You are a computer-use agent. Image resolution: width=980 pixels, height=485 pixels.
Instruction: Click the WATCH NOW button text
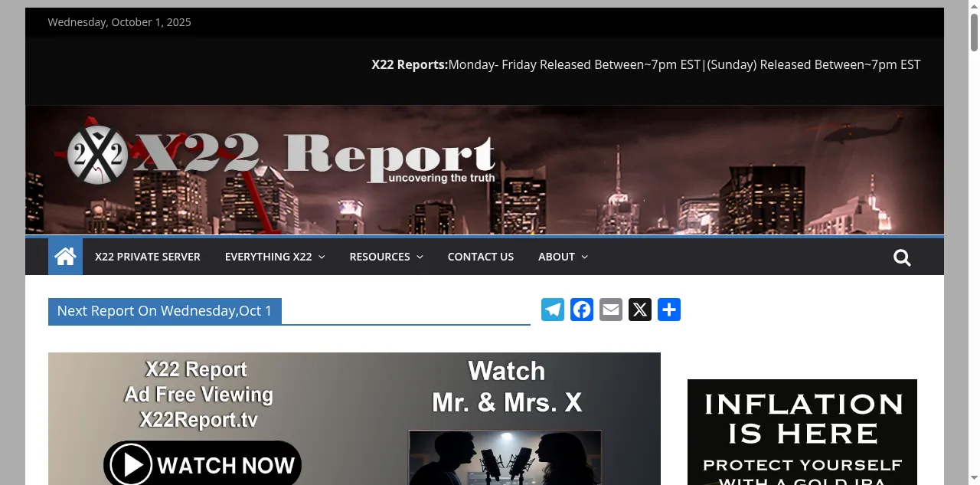coord(226,465)
